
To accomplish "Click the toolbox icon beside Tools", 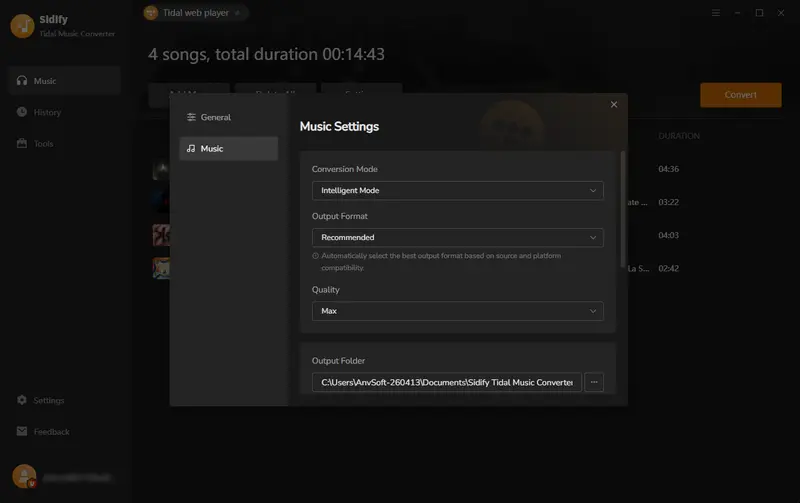I will [22, 143].
